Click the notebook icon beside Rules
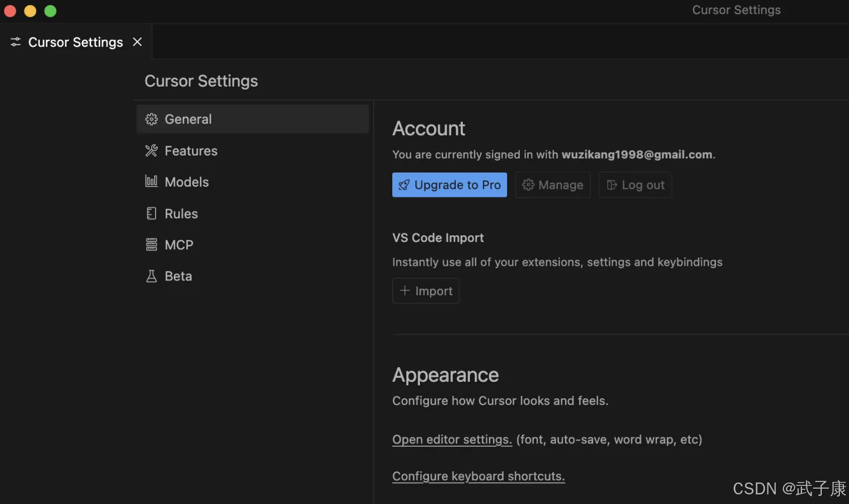 pos(151,214)
